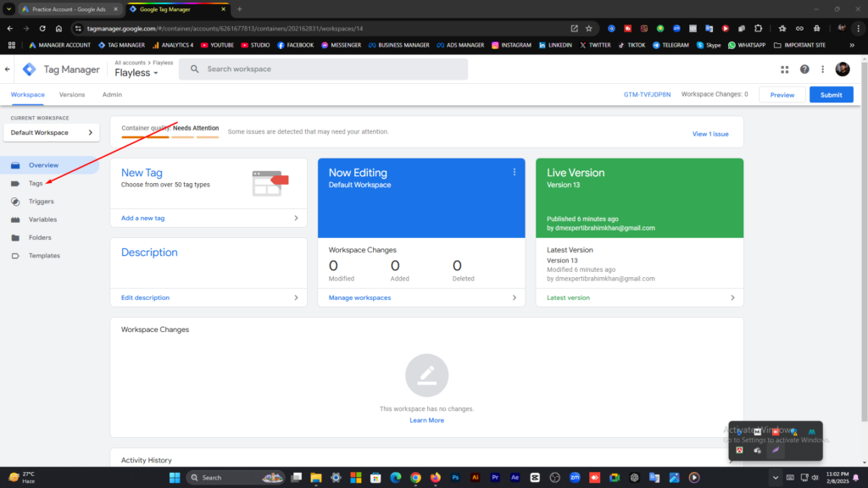This screenshot has width=868, height=488.
Task: Expand the Default Workspace selector
Action: (x=52, y=133)
